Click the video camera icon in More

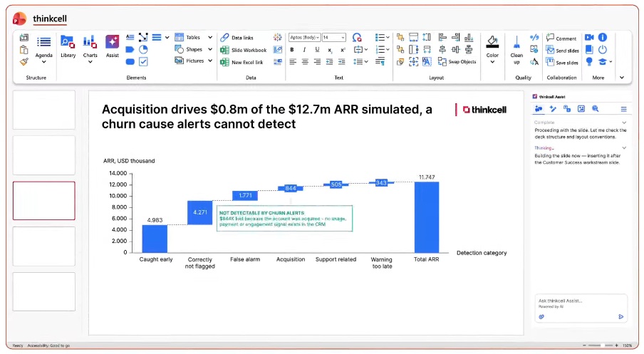click(589, 37)
